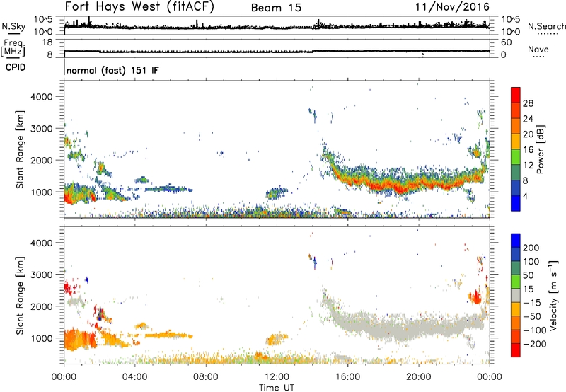This screenshot has width=566, height=392.
Task: Click the red top segment of Power colorbar
Action: 516,95
